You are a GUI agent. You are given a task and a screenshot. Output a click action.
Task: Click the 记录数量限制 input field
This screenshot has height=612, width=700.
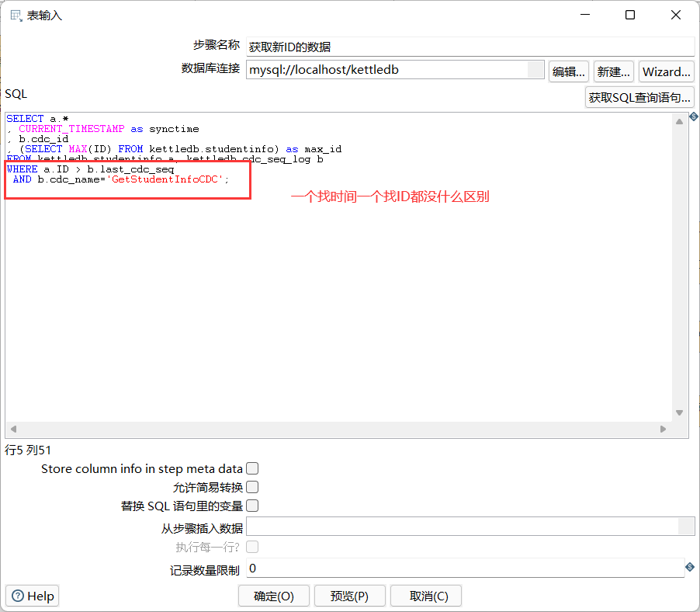[x=465, y=568]
